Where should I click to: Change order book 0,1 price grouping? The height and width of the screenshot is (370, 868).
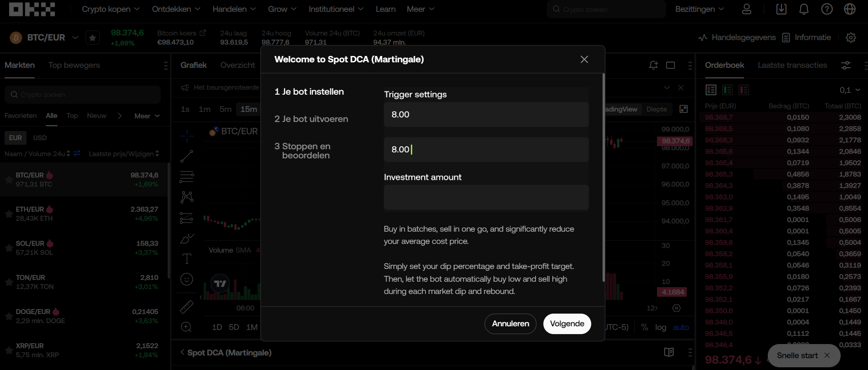point(850,90)
